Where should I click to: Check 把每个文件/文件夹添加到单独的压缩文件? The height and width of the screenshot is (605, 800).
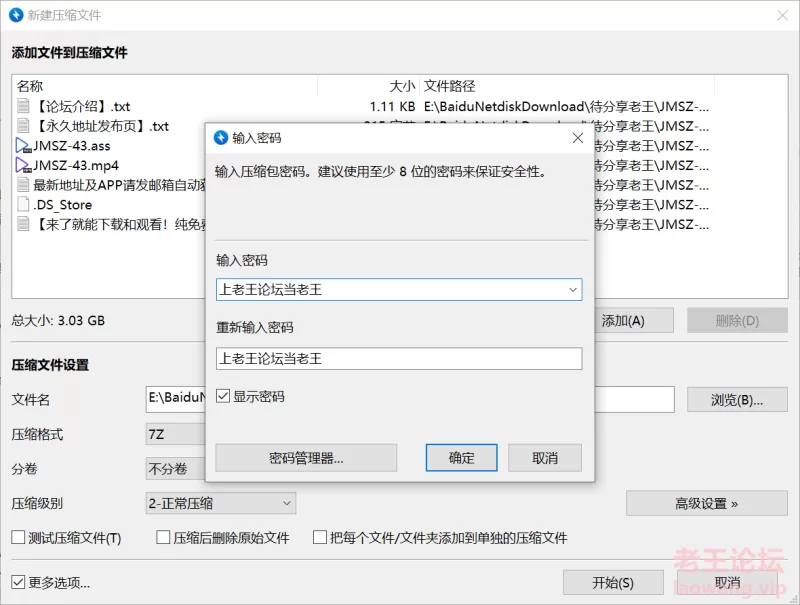(320, 537)
